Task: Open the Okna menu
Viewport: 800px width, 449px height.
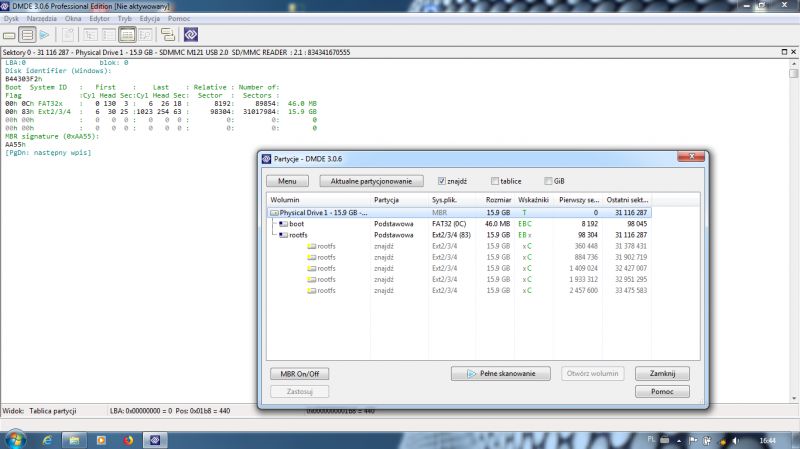Action: point(73,18)
